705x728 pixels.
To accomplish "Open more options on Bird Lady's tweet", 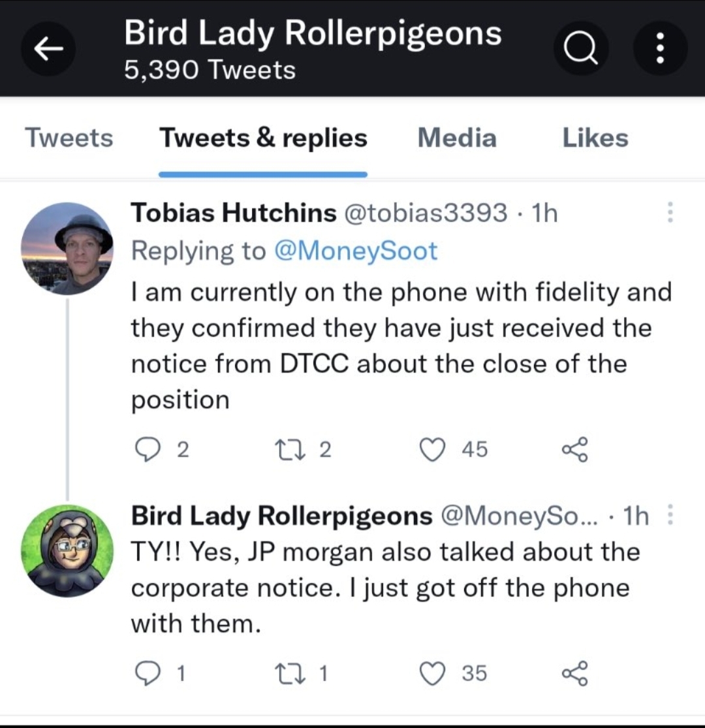I will pyautogui.click(x=670, y=516).
